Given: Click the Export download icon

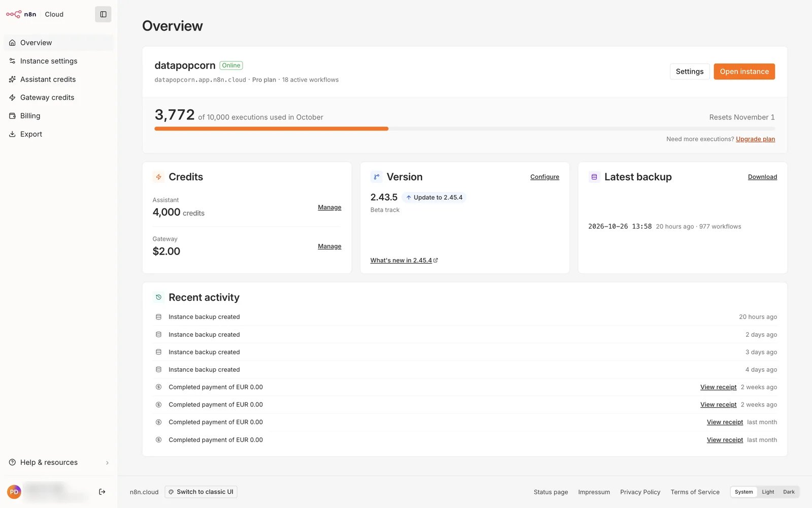Looking at the screenshot, I should coord(12,134).
